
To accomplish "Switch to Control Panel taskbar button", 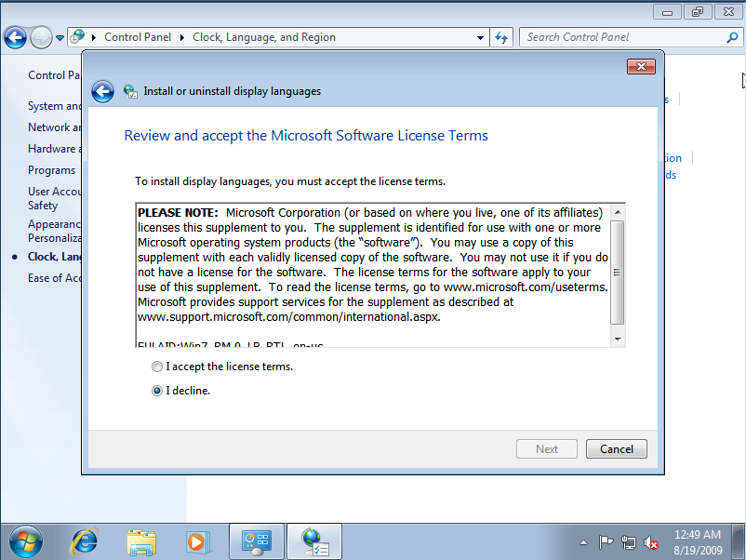I will (257, 541).
